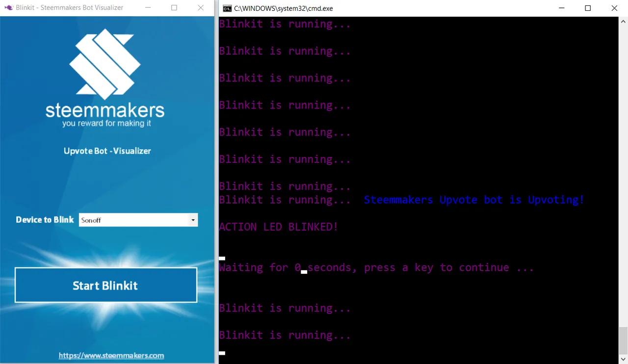Click 'Steemmakers Upvote bot is Upvoting!' text
628x364 pixels.
click(x=474, y=200)
